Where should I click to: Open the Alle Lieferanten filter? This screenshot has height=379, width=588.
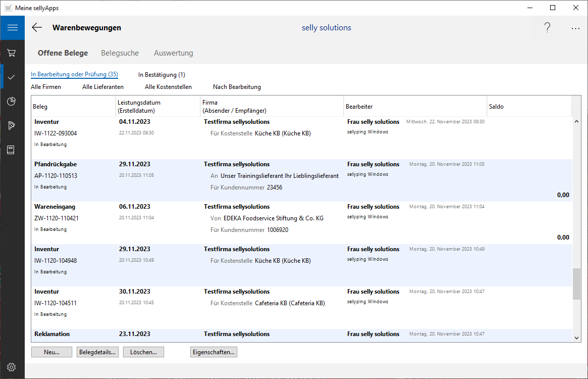[103, 87]
